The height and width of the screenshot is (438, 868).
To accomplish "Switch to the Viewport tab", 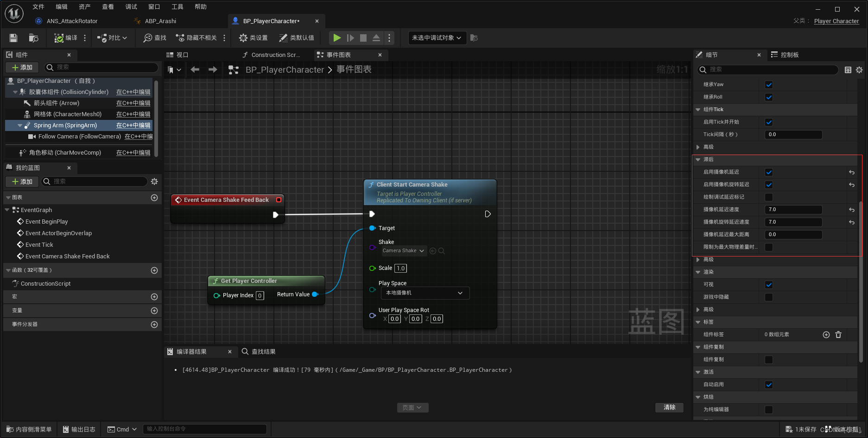I will click(183, 55).
